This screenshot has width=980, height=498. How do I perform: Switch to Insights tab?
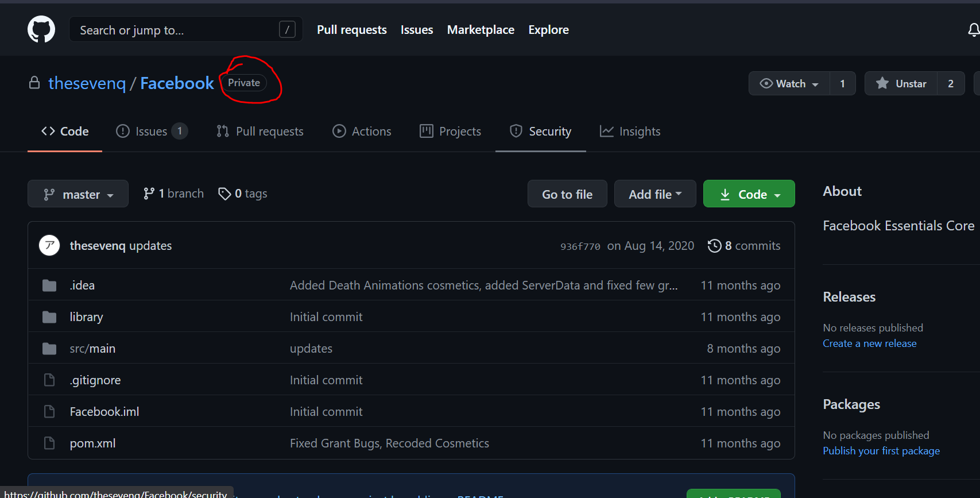[630, 132]
